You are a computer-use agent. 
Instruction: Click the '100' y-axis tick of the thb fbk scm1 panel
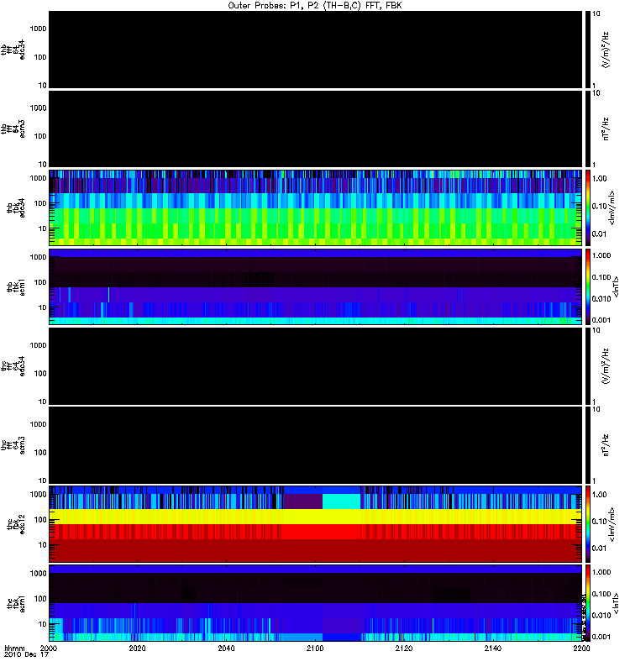click(40, 282)
